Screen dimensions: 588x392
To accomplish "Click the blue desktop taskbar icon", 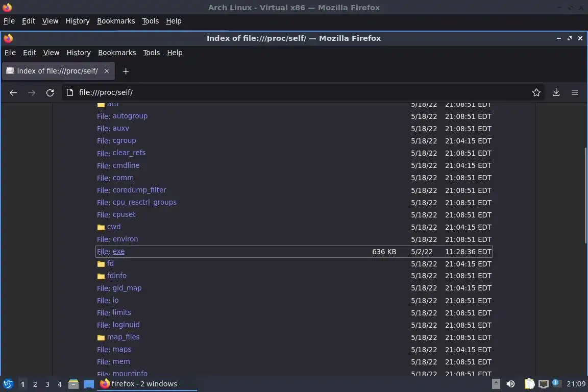I will tap(88, 384).
